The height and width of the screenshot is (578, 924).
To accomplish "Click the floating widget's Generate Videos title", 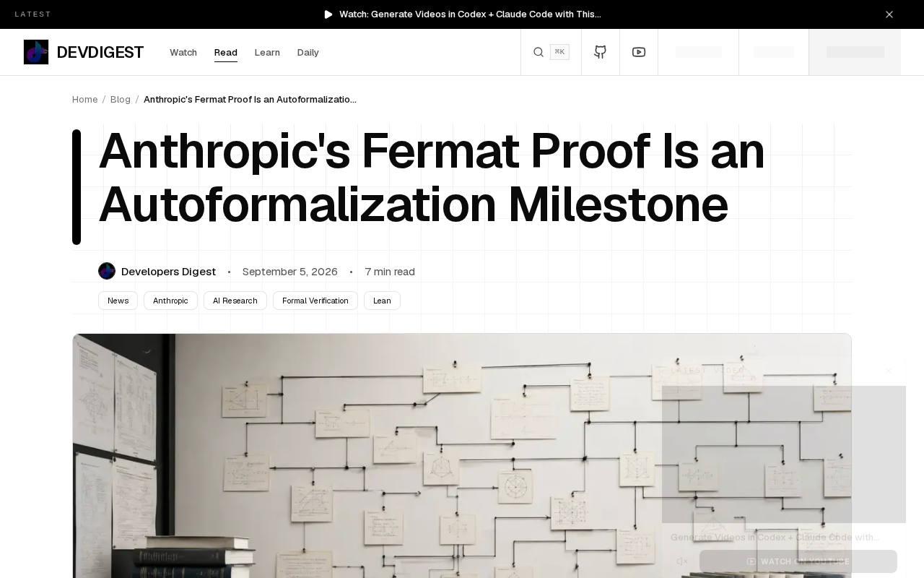I will coord(775,538).
